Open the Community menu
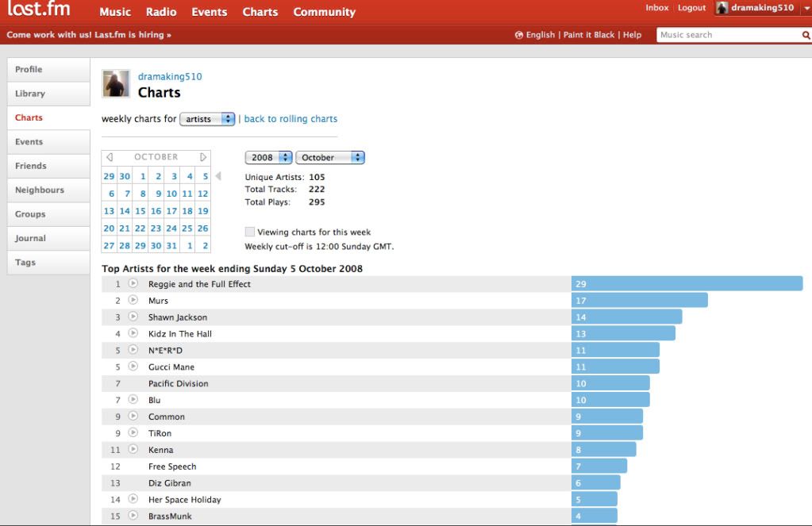 (x=324, y=11)
